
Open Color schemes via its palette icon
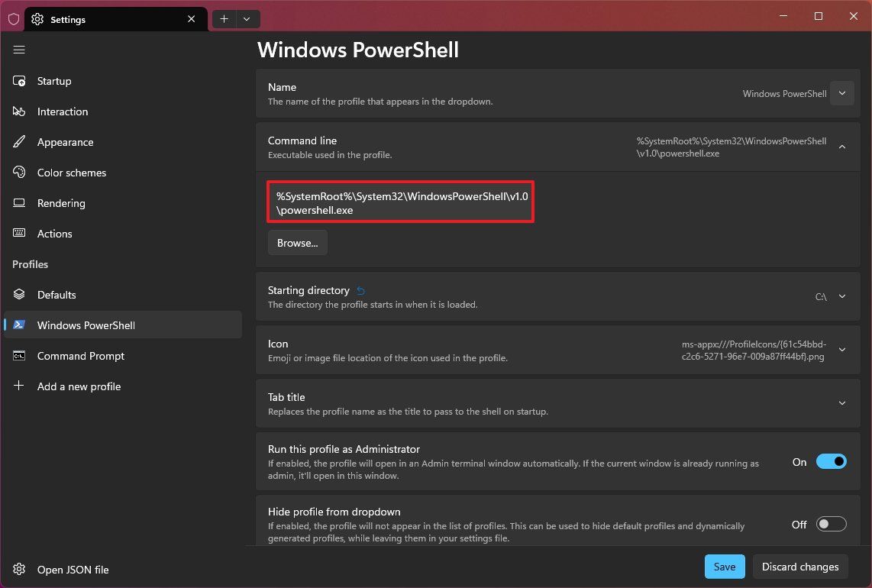pos(19,173)
